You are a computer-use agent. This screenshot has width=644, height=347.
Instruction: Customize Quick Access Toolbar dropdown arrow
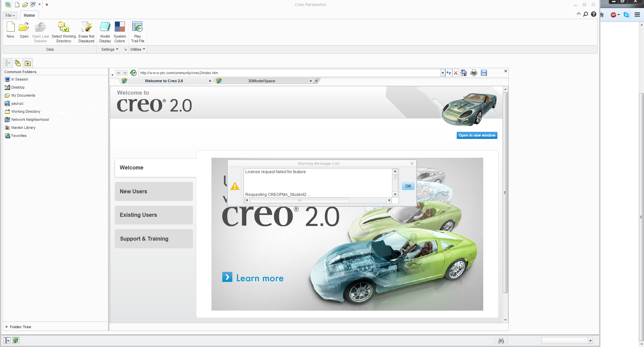pyautogui.click(x=47, y=5)
